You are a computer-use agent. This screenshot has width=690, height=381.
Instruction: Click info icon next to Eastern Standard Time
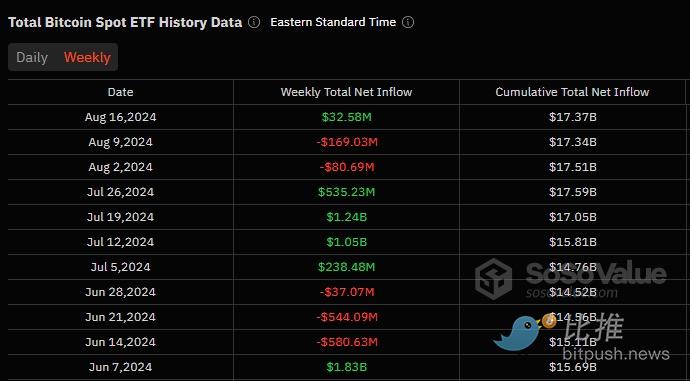point(408,22)
